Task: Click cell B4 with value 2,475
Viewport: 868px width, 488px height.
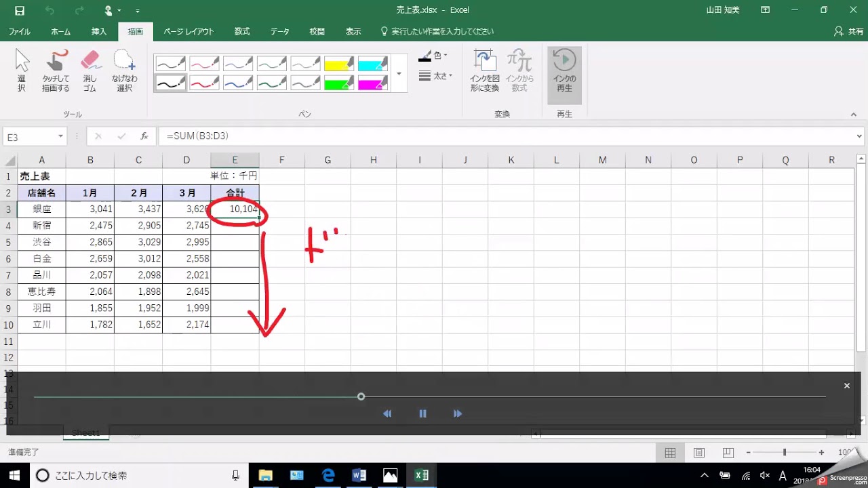Action: pos(90,226)
